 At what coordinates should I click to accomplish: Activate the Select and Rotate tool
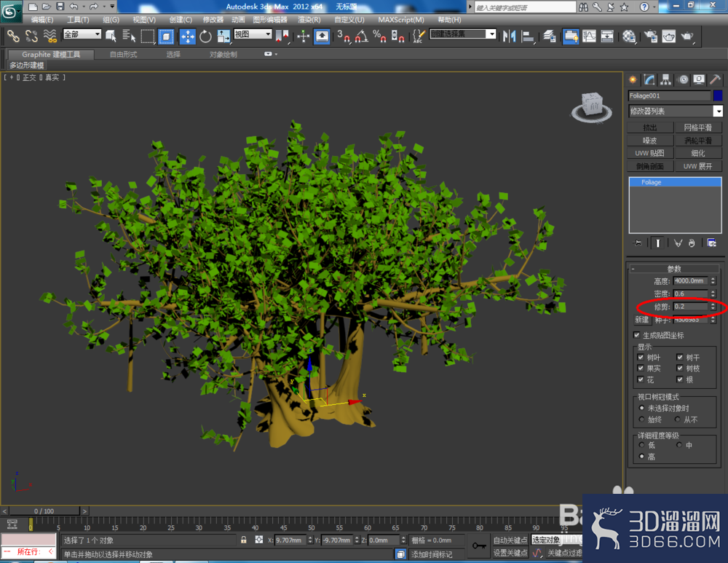click(205, 36)
